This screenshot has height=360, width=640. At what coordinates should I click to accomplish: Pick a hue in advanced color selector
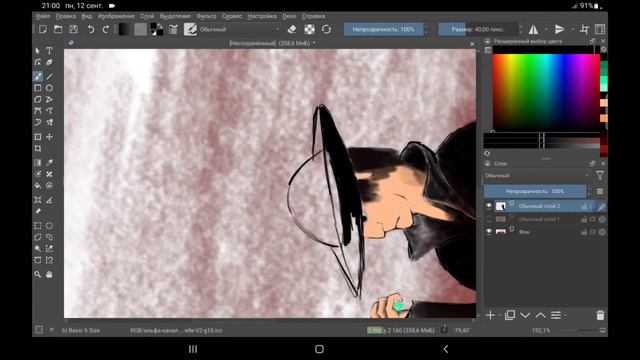tap(546, 92)
